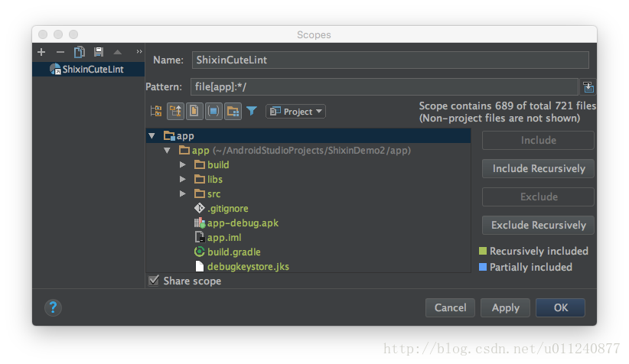Click the Apply button
The height and width of the screenshot is (364, 629).
pos(506,308)
